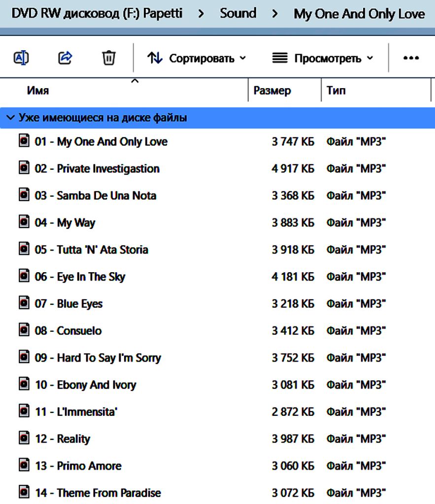Select the file named 10 - Ebony And Ivory
435x504 pixels.
[86, 385]
